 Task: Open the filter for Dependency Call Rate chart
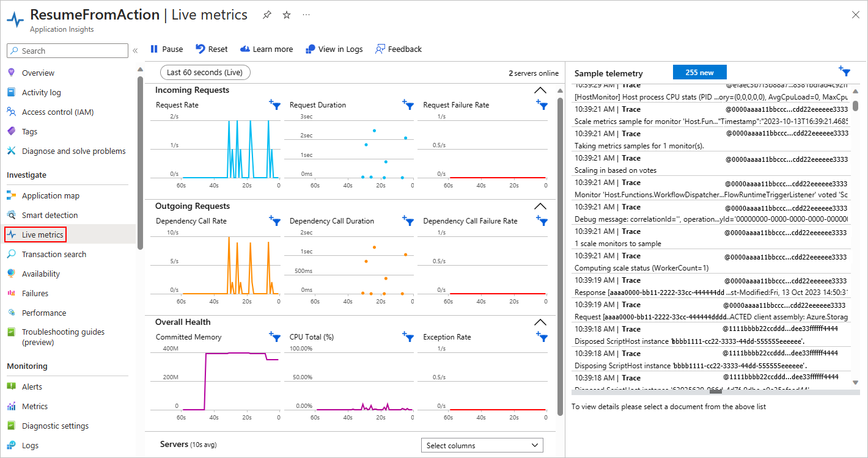(275, 221)
